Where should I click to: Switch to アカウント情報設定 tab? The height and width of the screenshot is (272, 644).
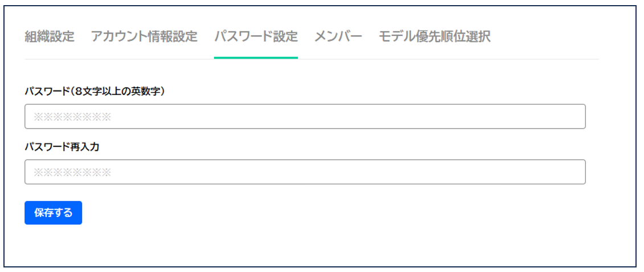[x=144, y=37]
